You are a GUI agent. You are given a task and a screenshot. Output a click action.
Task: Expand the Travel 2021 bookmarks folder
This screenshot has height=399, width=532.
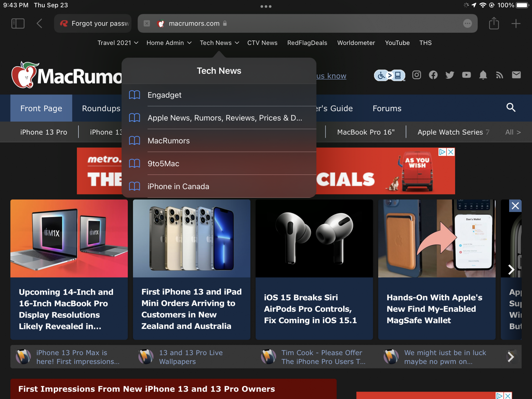(x=118, y=43)
